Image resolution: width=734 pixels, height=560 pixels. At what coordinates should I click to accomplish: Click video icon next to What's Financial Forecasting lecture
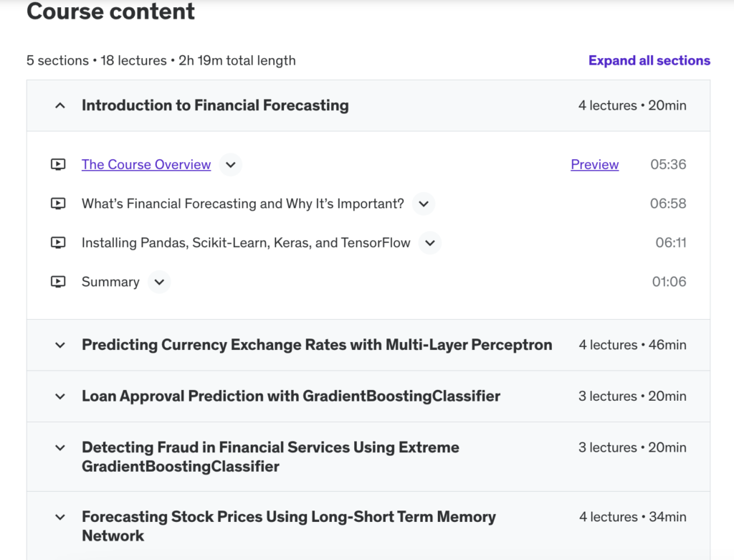[x=58, y=204]
